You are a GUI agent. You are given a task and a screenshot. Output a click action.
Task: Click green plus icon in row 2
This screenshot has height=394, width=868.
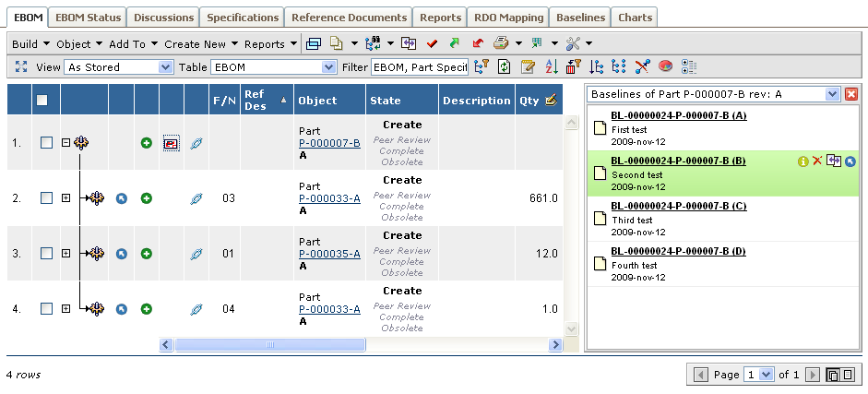pyautogui.click(x=146, y=198)
